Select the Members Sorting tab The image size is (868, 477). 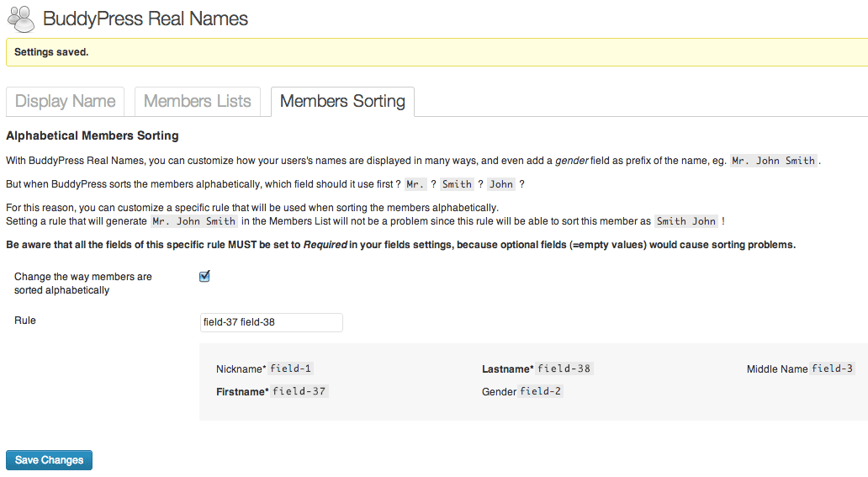[342, 102]
